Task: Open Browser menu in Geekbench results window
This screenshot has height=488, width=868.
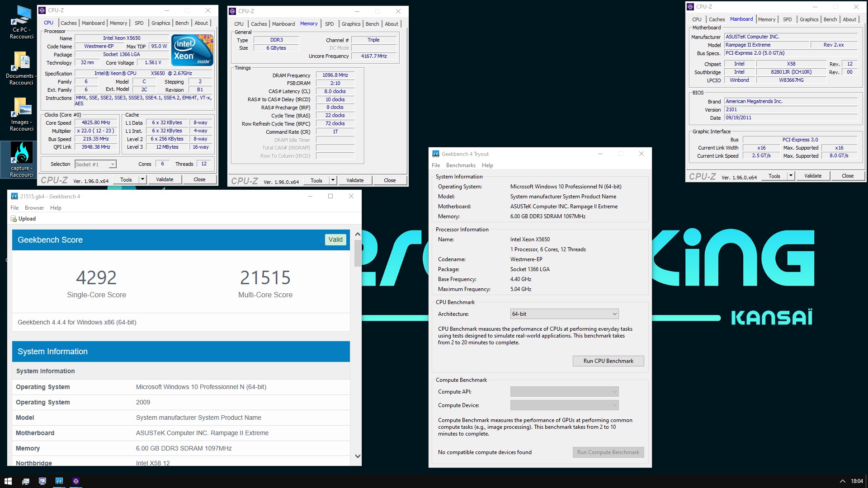Action: (34, 208)
